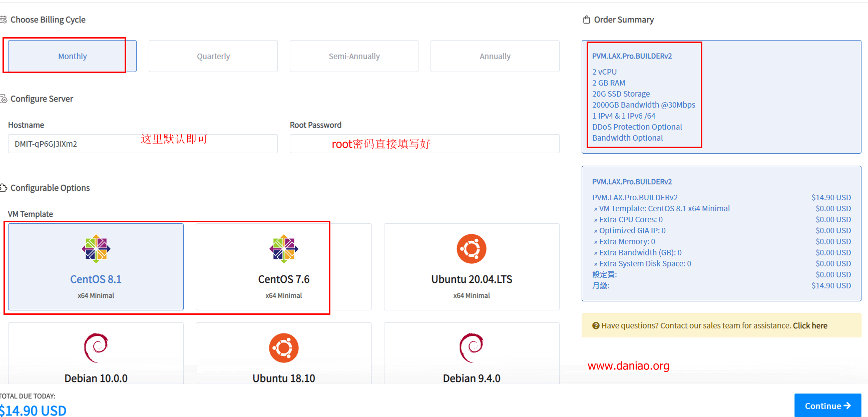
Task: Click the Extra System Disk Space: 0 line
Action: pyautogui.click(x=721, y=263)
